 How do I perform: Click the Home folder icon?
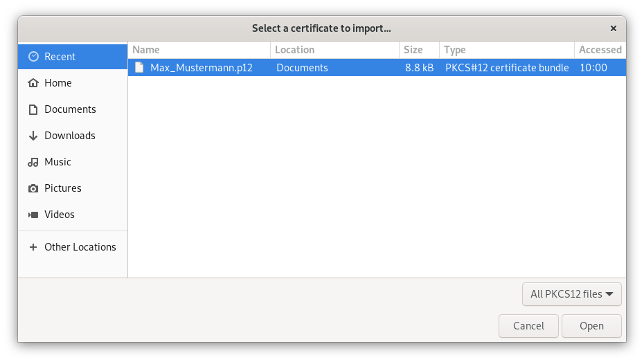[x=33, y=83]
